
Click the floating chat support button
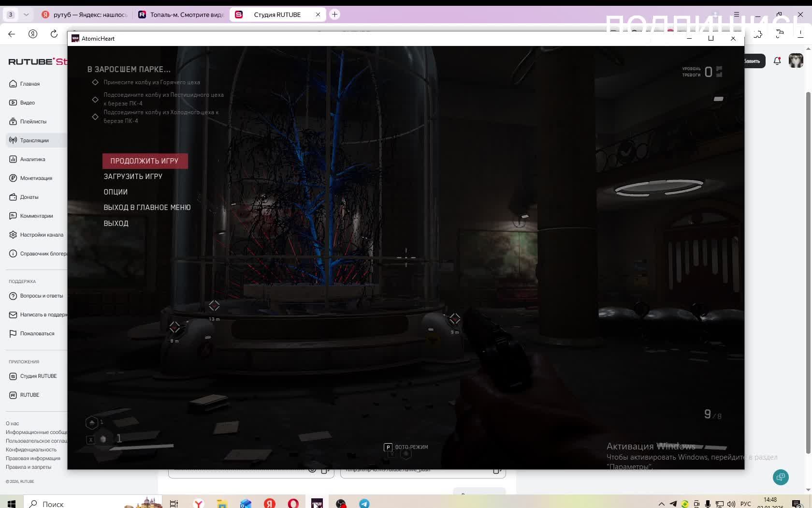click(781, 478)
